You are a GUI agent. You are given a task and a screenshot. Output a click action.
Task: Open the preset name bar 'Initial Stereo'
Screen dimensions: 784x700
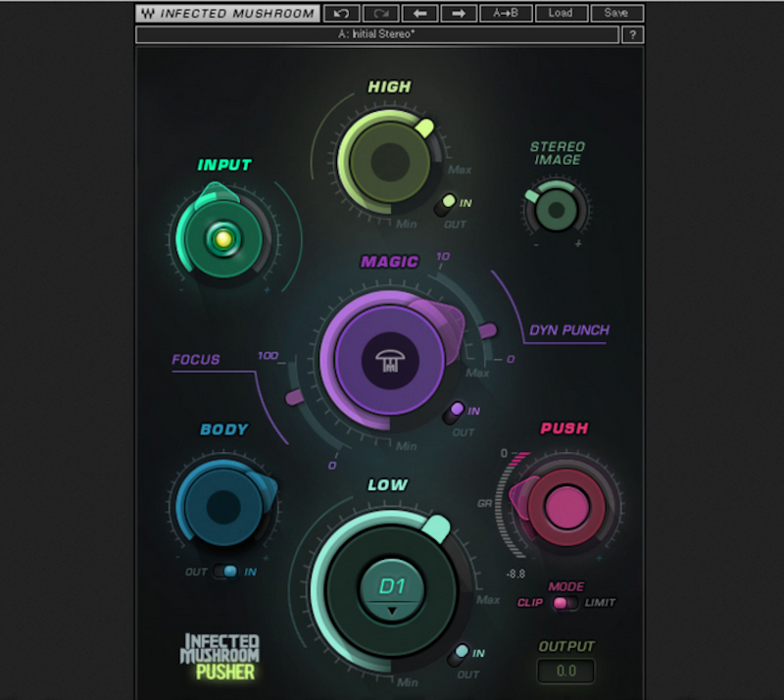pyautogui.click(x=377, y=34)
